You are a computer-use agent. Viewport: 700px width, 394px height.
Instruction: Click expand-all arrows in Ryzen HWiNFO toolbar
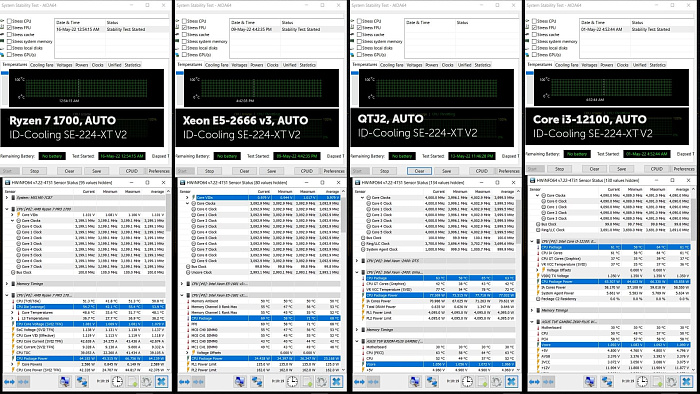pyautogui.click(x=9, y=382)
